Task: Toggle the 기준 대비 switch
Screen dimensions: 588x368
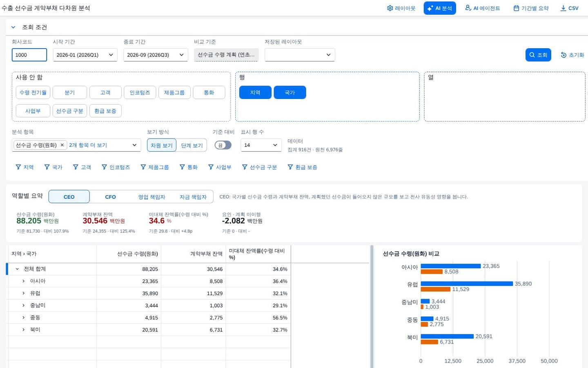Action: (x=223, y=145)
